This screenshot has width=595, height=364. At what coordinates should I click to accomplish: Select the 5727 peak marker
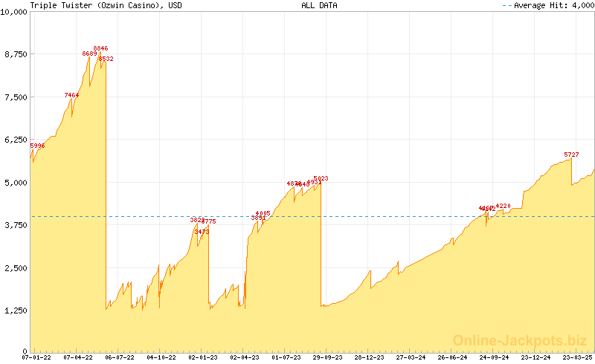coord(571,155)
